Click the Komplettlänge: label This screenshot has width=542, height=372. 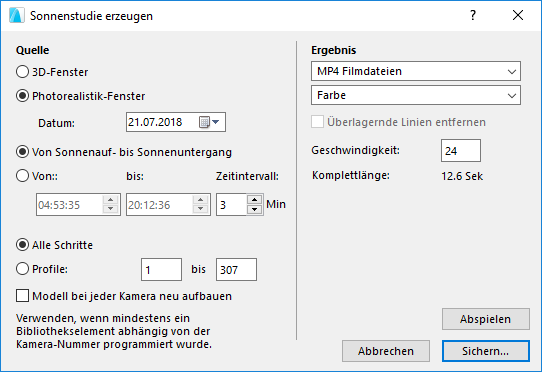(351, 175)
